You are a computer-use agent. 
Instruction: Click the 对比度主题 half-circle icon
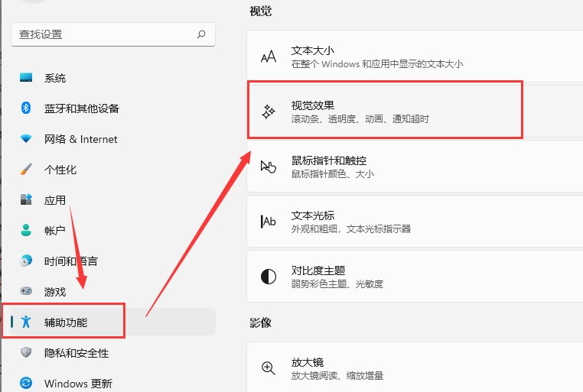click(x=269, y=277)
